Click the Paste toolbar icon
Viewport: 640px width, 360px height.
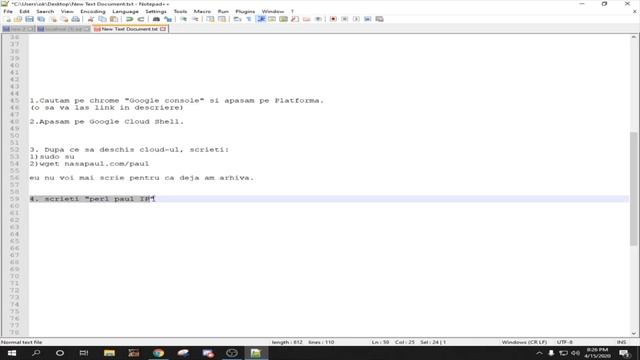point(114,19)
